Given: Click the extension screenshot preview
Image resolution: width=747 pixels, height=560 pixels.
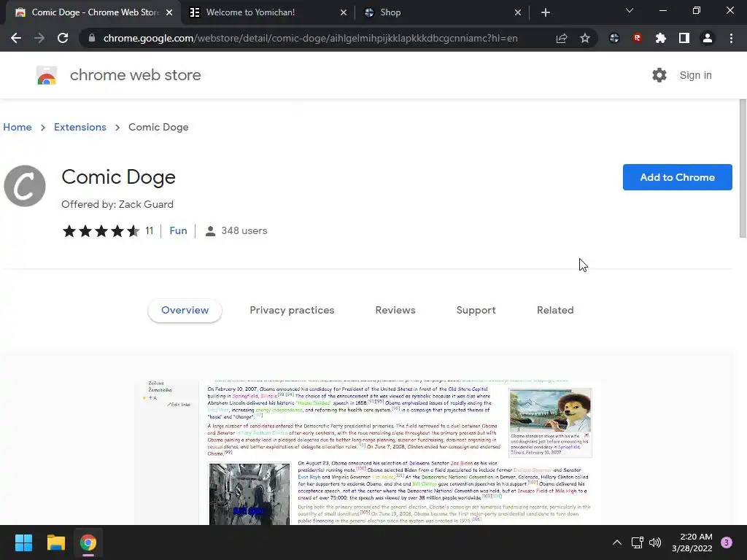Looking at the screenshot, I should 367,452.
